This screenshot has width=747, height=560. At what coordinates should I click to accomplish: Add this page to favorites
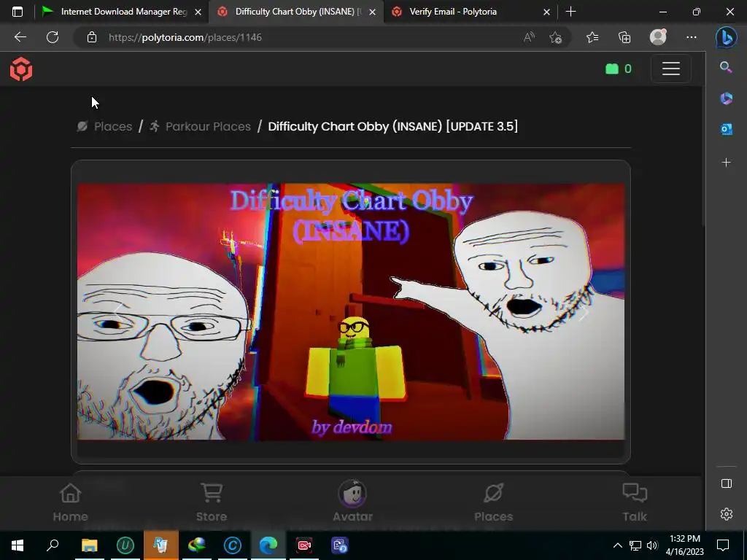tap(555, 37)
